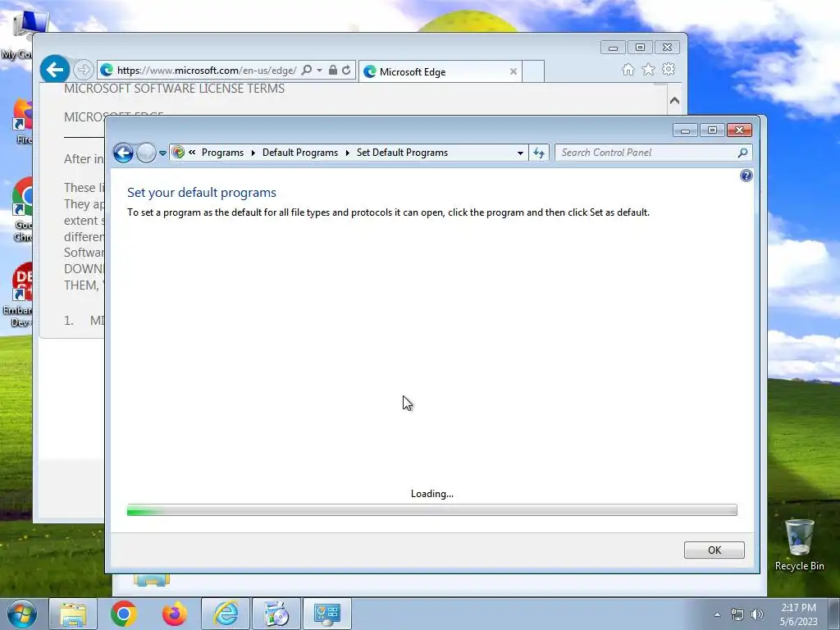This screenshot has height=630, width=840.
Task: Open the IE tools gear menu
Action: (669, 69)
